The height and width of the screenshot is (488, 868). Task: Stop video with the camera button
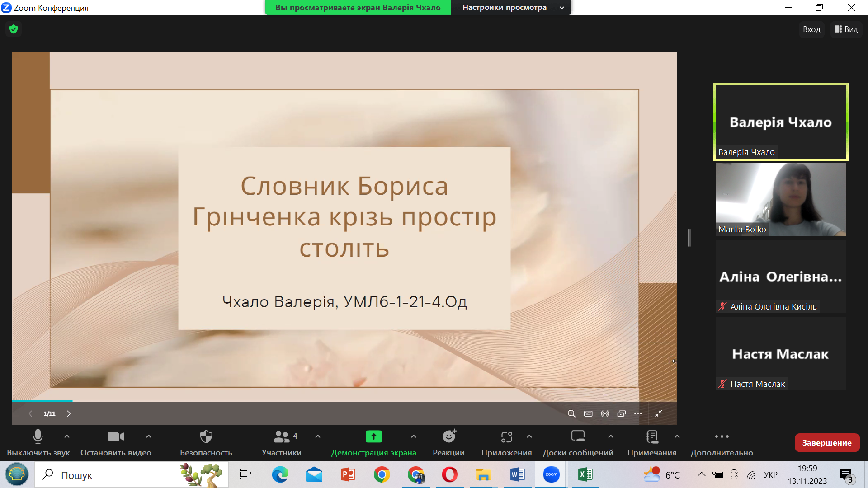coord(116,436)
